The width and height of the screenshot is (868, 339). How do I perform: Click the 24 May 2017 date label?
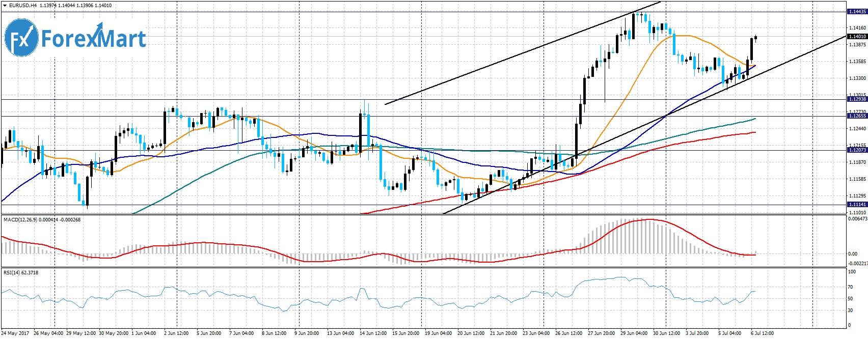15,333
